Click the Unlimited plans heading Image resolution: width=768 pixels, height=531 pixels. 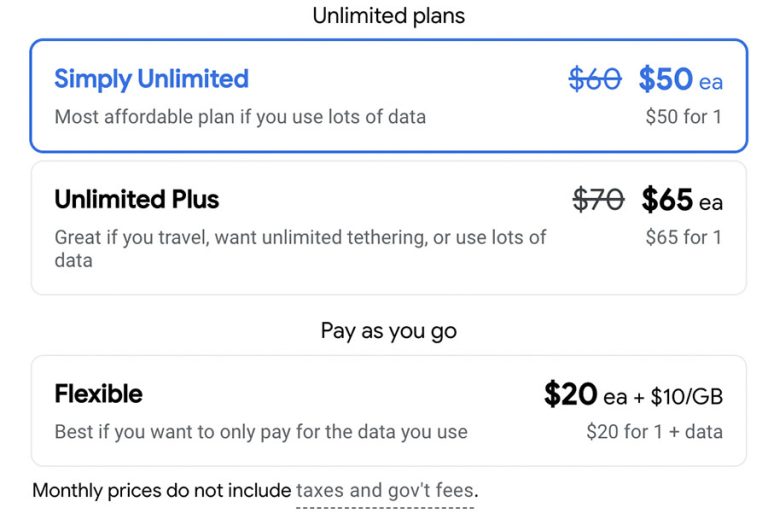coord(388,16)
